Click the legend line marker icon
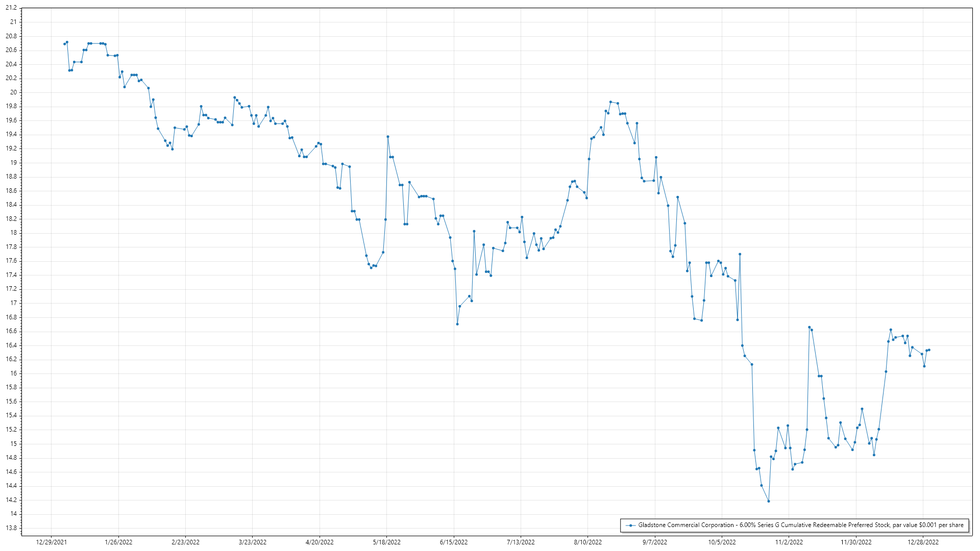 pyautogui.click(x=631, y=525)
